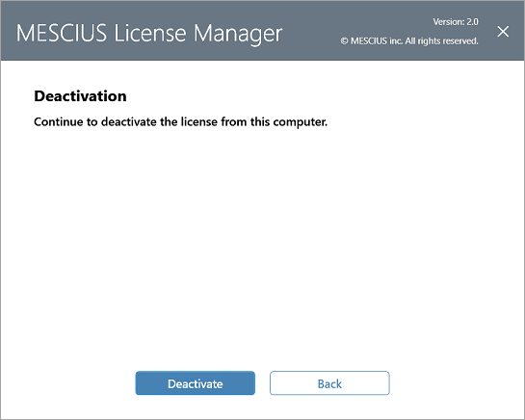Click the Deactivate button

[x=196, y=383]
